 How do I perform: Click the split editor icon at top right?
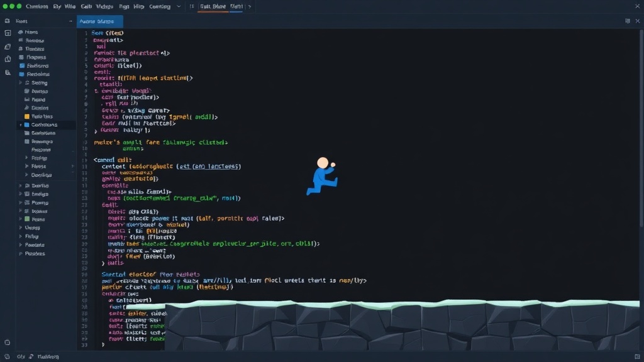(628, 21)
